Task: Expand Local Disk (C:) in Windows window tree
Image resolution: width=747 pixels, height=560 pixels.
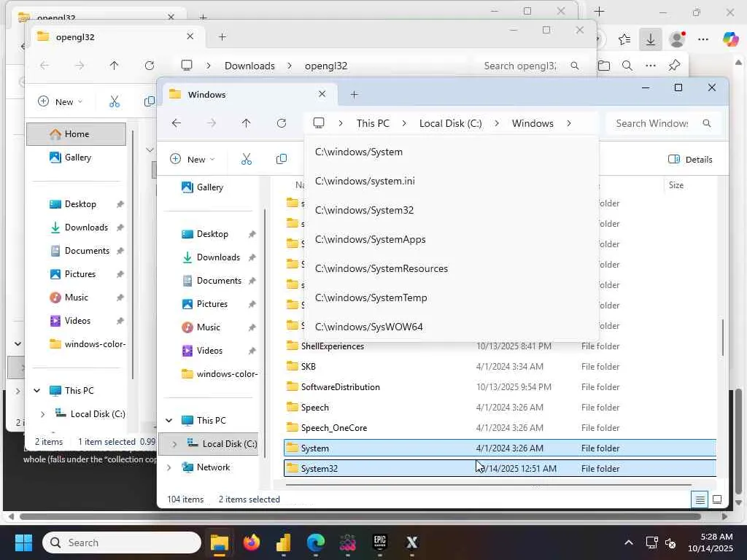Action: click(x=174, y=444)
